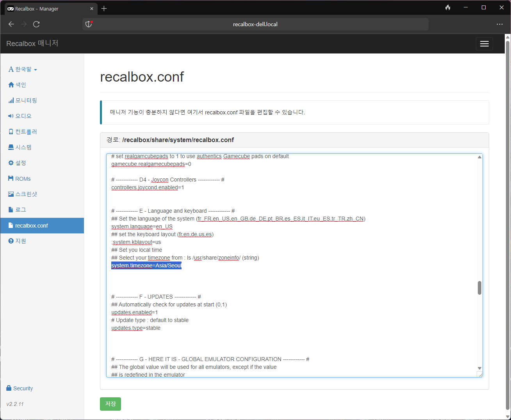This screenshot has height=420, width=511.
Task: Go to ROMs page via text label
Action: pos(23,179)
